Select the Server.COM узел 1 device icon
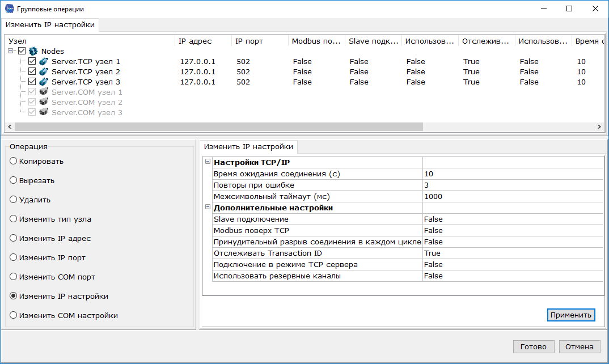Image resolution: width=609 pixels, height=364 pixels. [x=44, y=92]
